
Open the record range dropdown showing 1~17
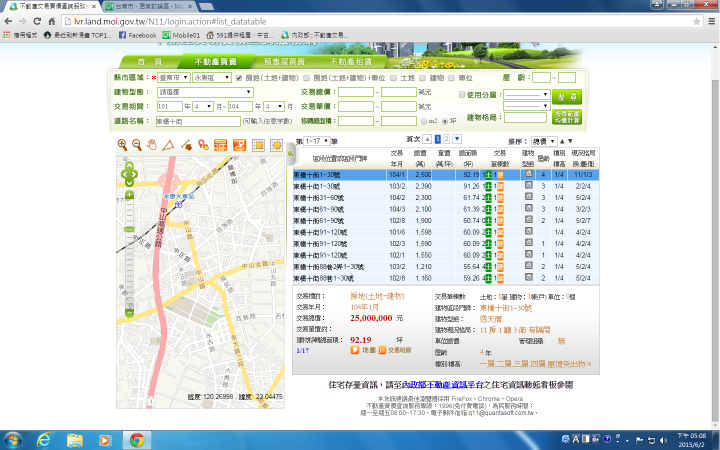click(317, 141)
